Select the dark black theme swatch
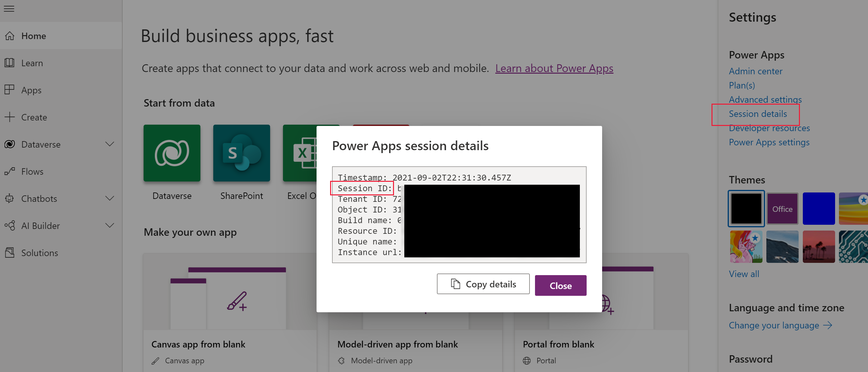 (x=746, y=209)
